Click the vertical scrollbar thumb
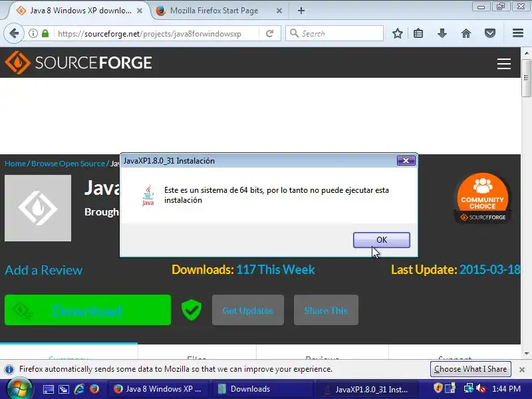This screenshot has width=532, height=399. [527, 78]
